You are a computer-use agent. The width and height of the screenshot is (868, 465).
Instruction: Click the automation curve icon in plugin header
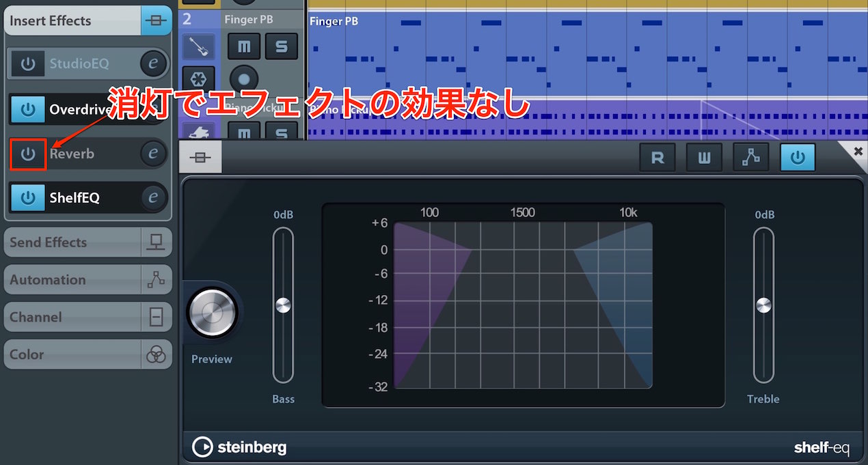coord(751,158)
